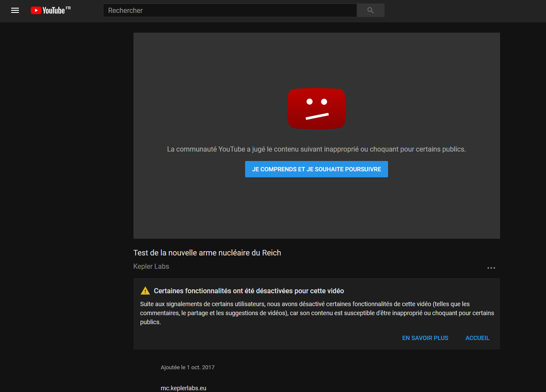Focus the Rechercher search field
Viewport: 546px width, 392px height.
pos(230,10)
